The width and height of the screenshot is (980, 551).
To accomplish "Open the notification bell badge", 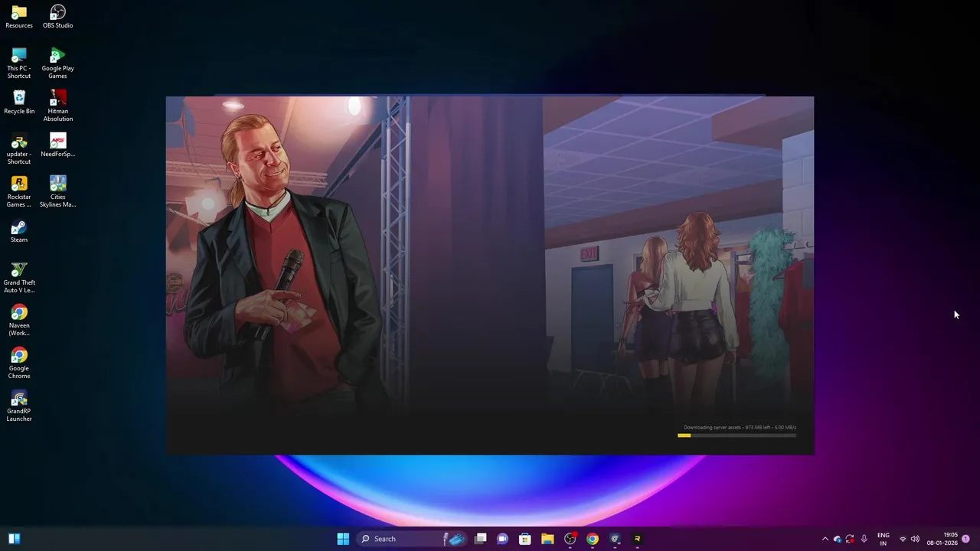I will pyautogui.click(x=966, y=539).
